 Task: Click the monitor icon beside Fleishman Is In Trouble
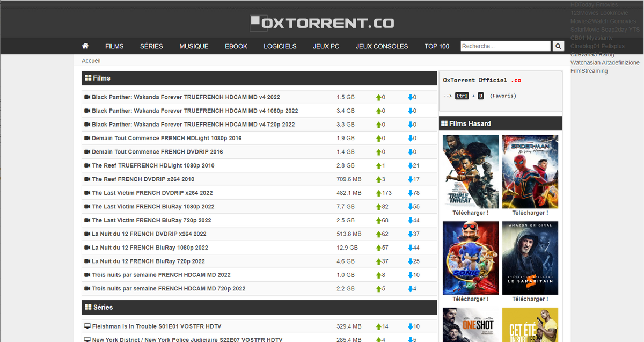tap(87, 326)
